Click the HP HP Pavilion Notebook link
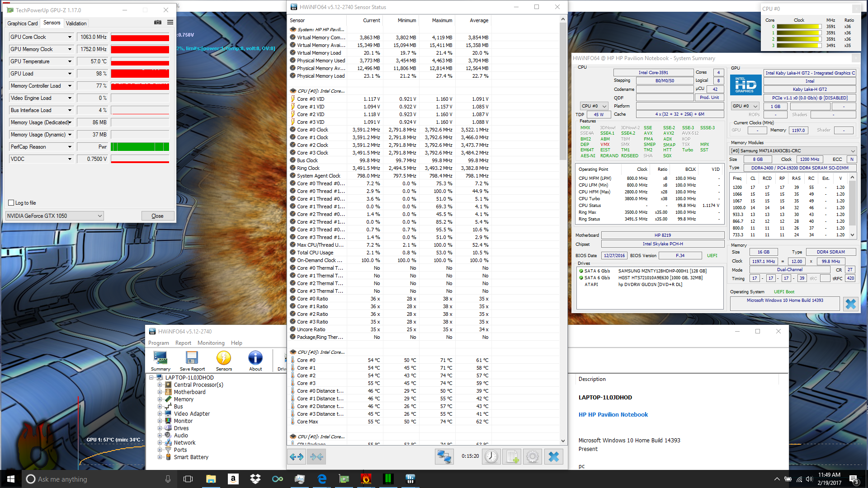 613,415
